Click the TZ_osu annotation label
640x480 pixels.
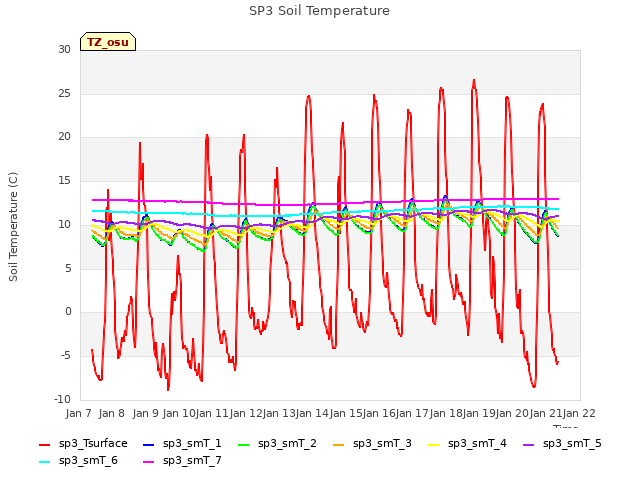[108, 42]
